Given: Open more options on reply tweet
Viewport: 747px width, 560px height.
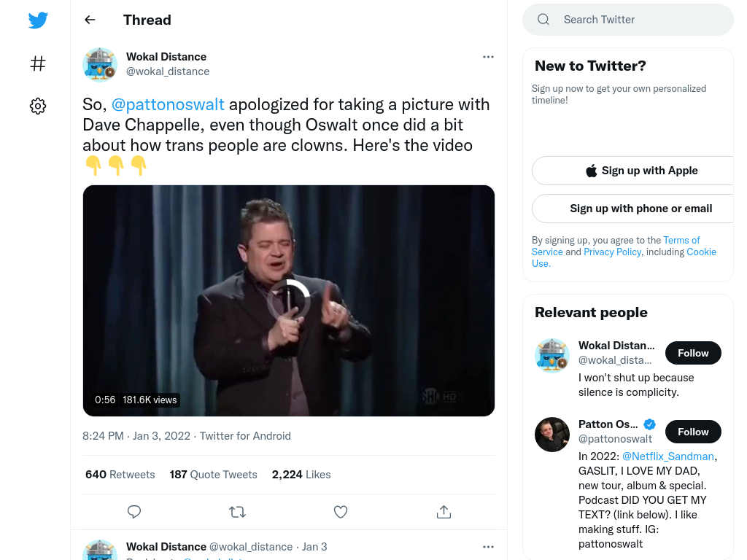Looking at the screenshot, I should tap(488, 547).
